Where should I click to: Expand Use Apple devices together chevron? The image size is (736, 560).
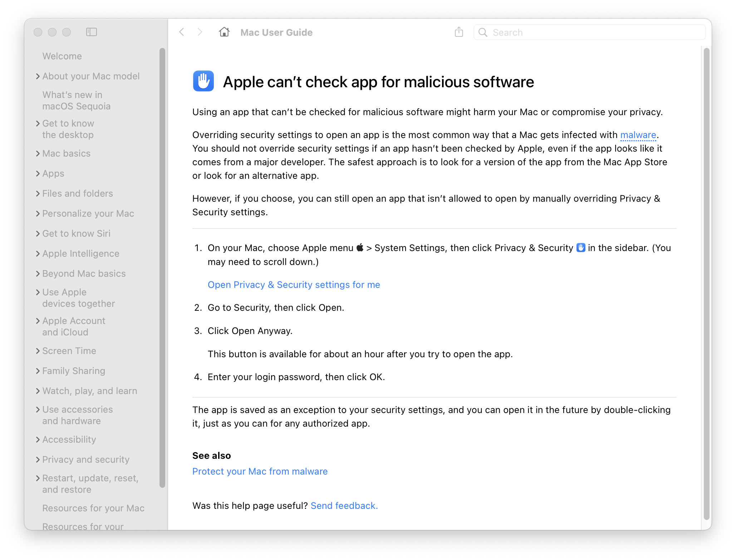(38, 292)
